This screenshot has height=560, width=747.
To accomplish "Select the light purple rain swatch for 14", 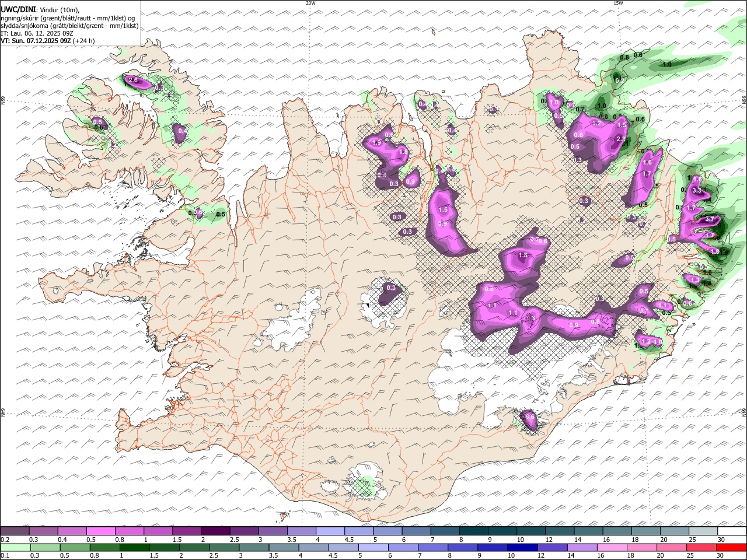I will 582,548.
